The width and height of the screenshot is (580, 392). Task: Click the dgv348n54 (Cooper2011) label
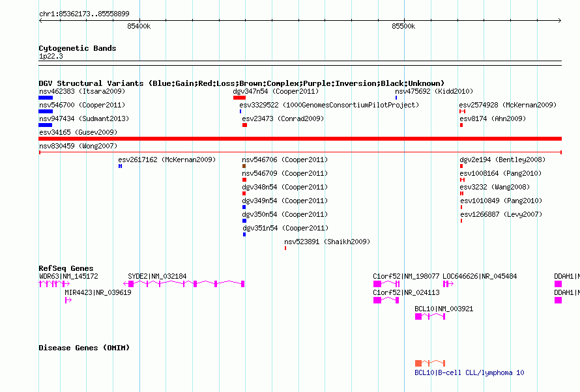(285, 187)
